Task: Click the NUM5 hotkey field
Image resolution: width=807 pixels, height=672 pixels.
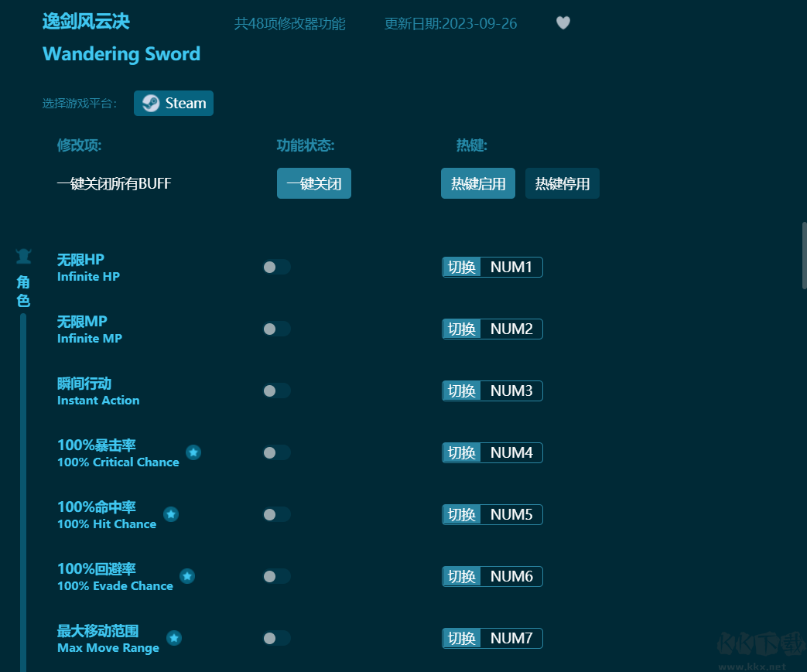Action: (511, 514)
